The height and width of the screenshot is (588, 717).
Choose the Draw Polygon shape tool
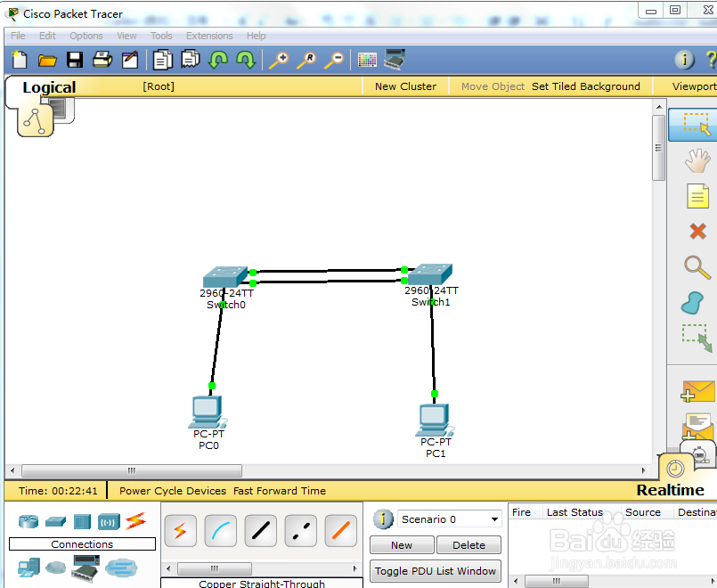point(692,303)
